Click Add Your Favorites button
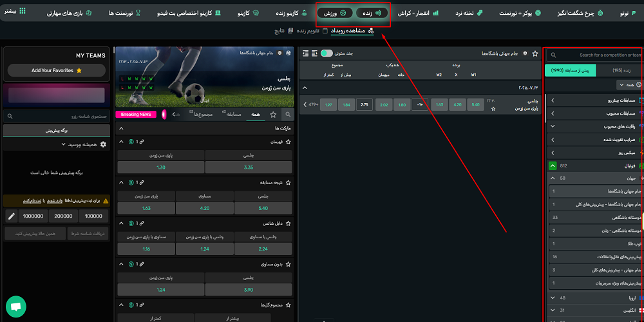Screen dimensions: 644x322 pos(57,70)
